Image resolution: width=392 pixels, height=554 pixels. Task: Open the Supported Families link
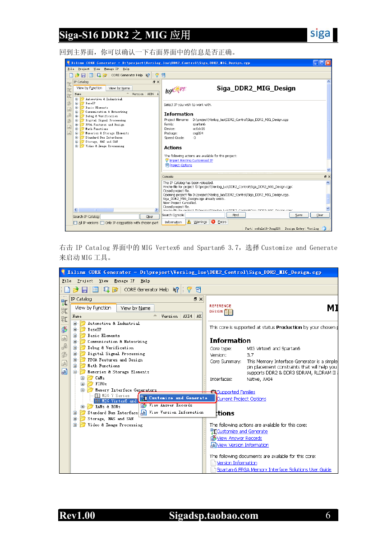236,392
